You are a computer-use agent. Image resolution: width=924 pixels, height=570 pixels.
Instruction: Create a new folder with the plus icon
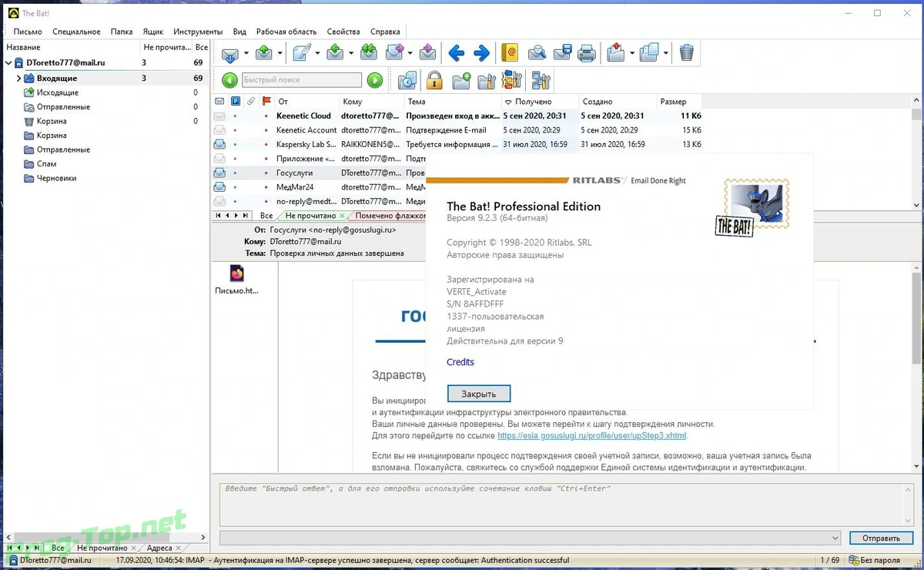[x=461, y=80]
